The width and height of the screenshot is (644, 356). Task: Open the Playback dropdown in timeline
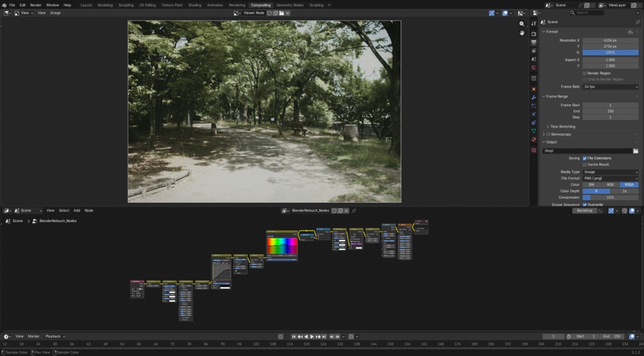pos(55,337)
